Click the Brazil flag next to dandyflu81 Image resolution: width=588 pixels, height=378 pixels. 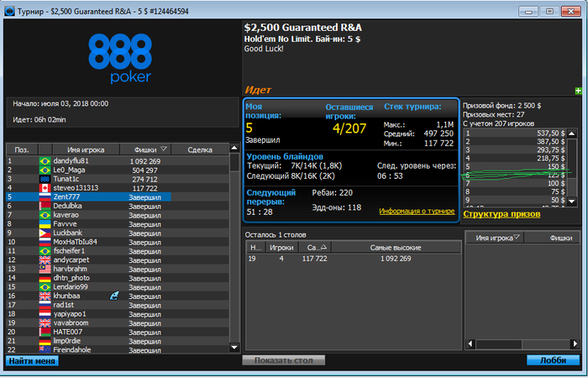pyautogui.click(x=45, y=161)
